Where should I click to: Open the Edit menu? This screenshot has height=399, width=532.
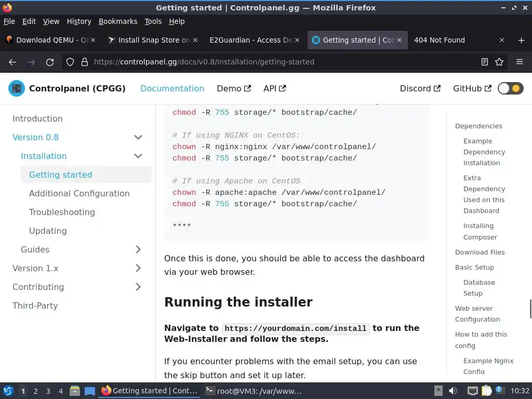pos(29,21)
